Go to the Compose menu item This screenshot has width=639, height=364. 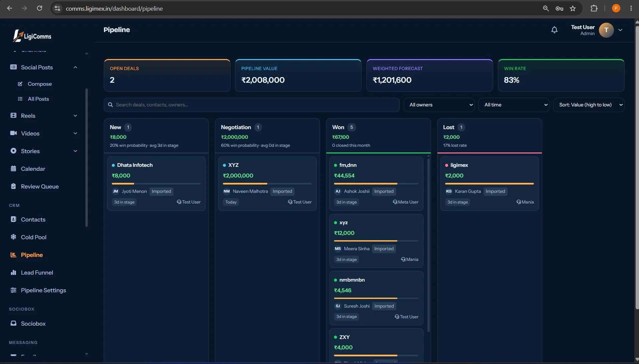pos(40,84)
